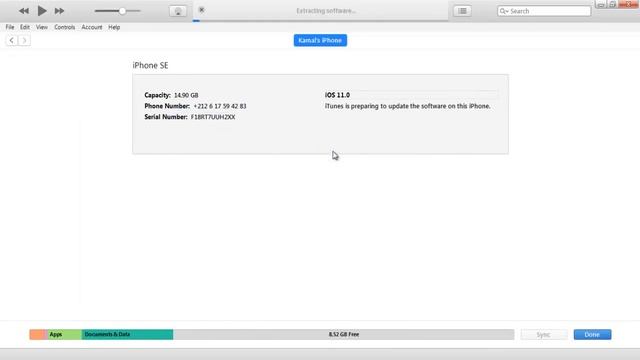The width and height of the screenshot is (640, 360).
Task: Click the rewind previous track button
Action: pyautogui.click(x=24, y=11)
